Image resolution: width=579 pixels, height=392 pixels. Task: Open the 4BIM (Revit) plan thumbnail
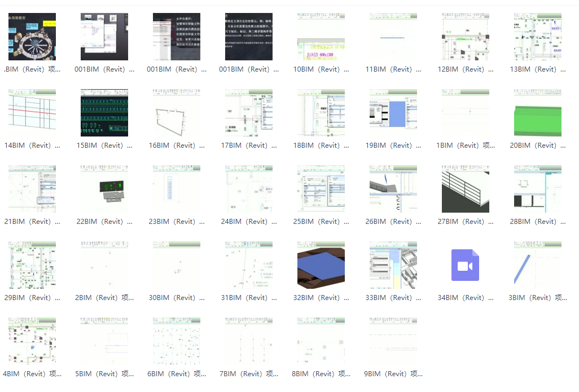tap(32, 341)
